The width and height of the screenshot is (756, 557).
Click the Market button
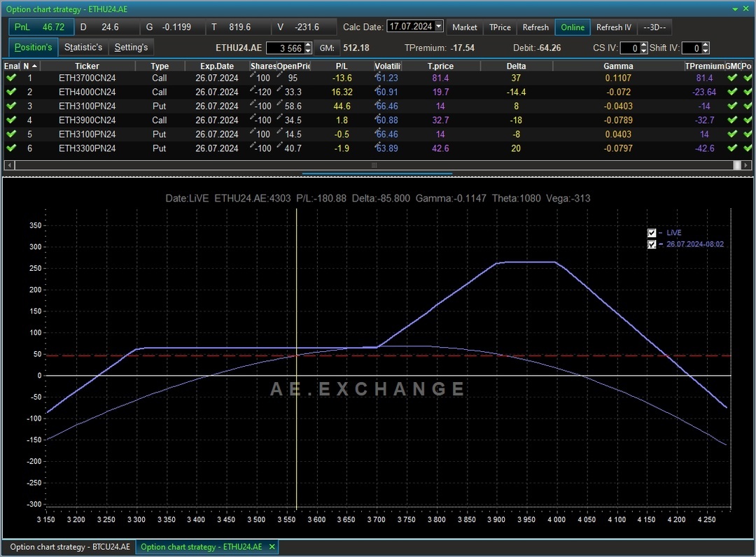point(464,27)
